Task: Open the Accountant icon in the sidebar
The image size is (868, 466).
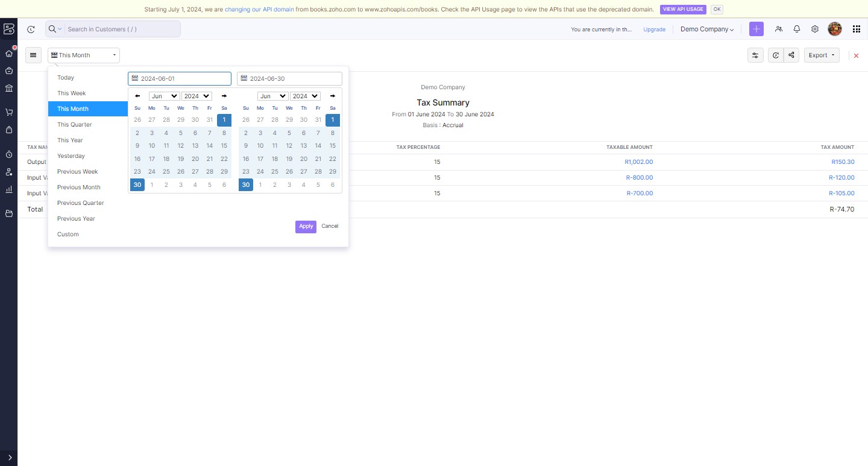Action: 9,172
